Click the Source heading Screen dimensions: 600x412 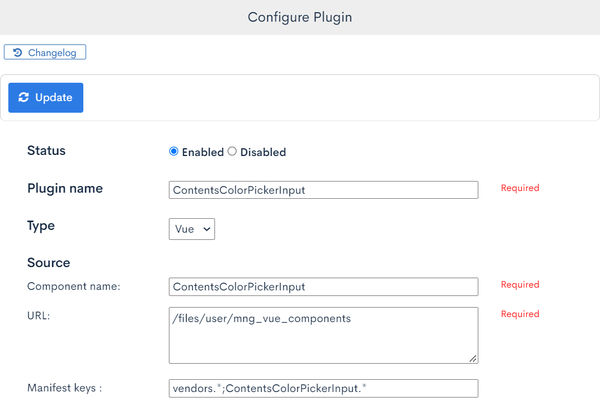coord(49,263)
